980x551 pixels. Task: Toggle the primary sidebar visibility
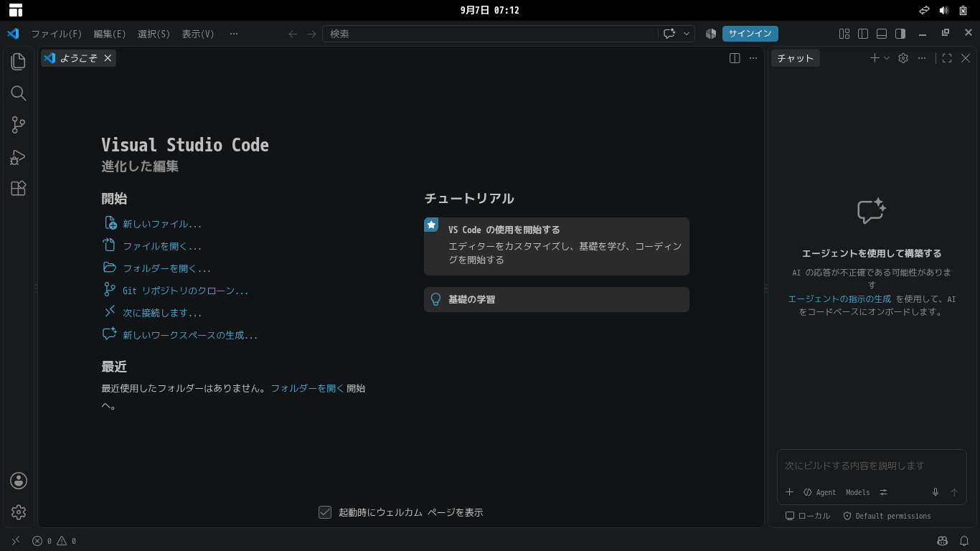pyautogui.click(x=863, y=34)
